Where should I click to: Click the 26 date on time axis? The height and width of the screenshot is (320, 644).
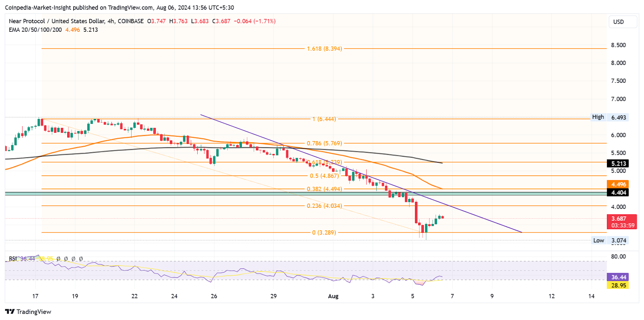pyautogui.click(x=214, y=296)
